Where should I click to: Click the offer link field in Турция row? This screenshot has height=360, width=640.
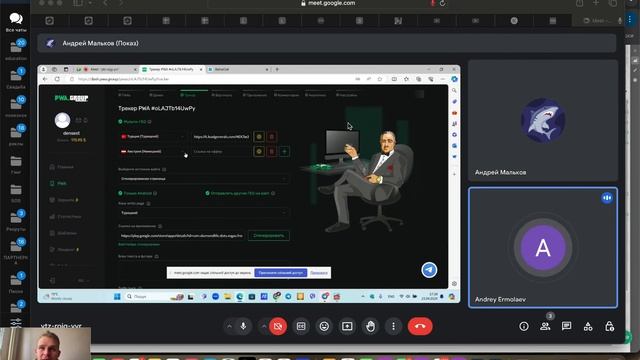221,137
